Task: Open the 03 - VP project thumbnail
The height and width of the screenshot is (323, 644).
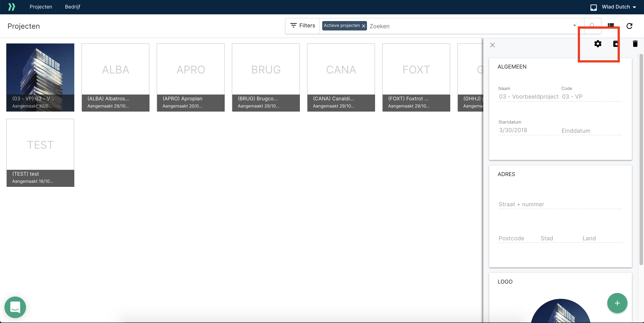Action: 40,77
